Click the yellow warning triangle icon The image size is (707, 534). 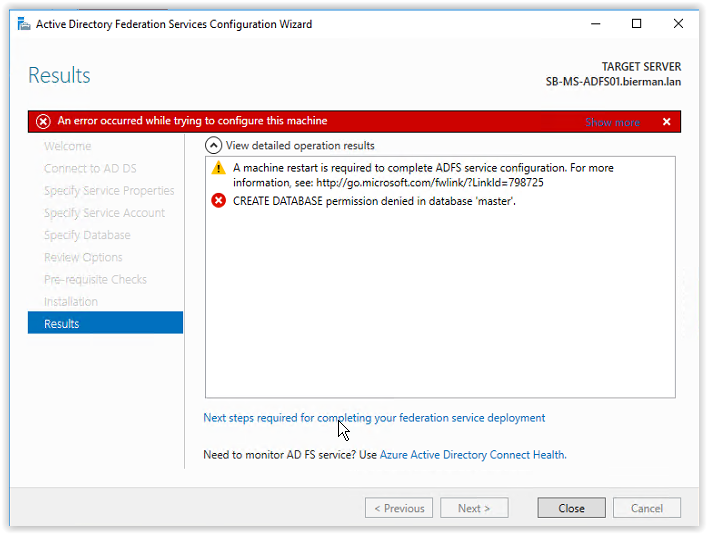[x=219, y=168]
